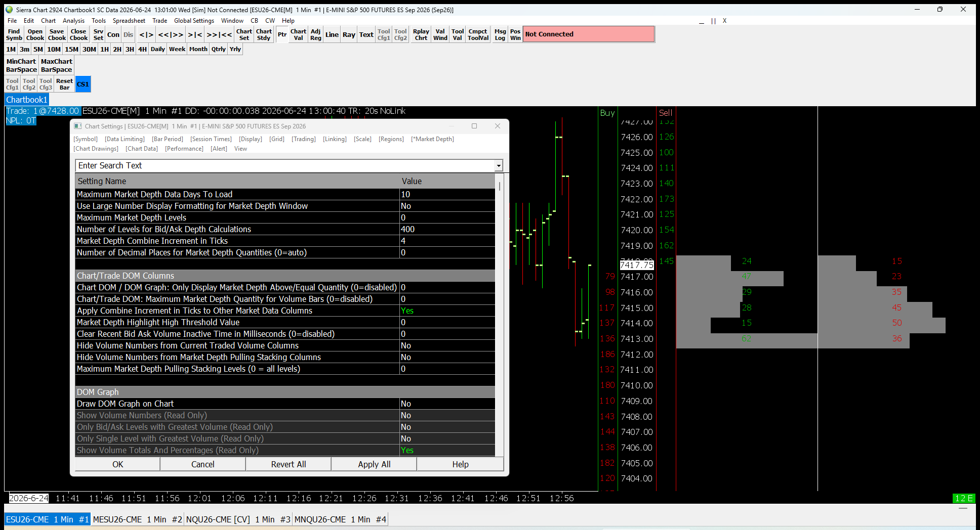This screenshot has height=530, width=980.
Task: Click the Not Connected status box
Action: pyautogui.click(x=589, y=34)
